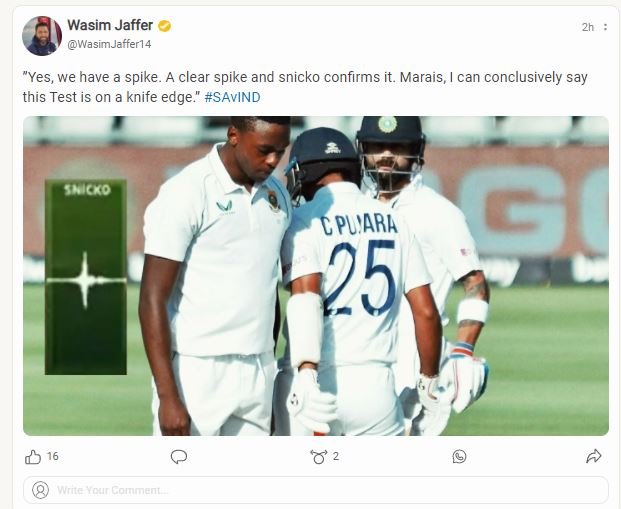The width and height of the screenshot is (621, 509).
Task: Repost using the repost icon
Action: pos(319,456)
